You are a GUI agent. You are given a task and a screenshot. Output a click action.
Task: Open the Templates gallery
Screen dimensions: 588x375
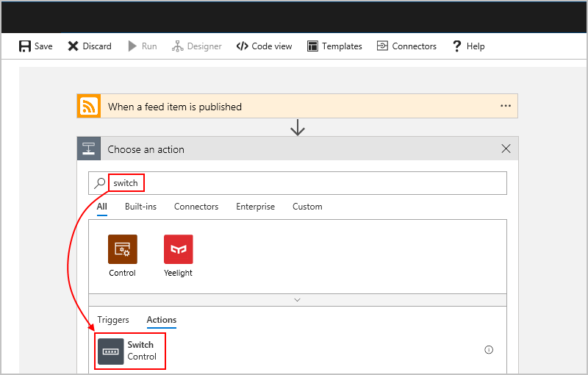334,46
